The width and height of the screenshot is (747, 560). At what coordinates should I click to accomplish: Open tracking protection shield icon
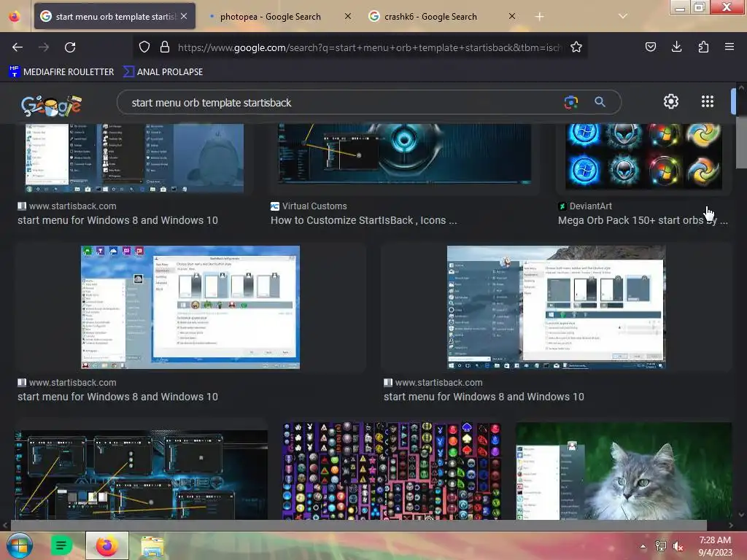144,47
